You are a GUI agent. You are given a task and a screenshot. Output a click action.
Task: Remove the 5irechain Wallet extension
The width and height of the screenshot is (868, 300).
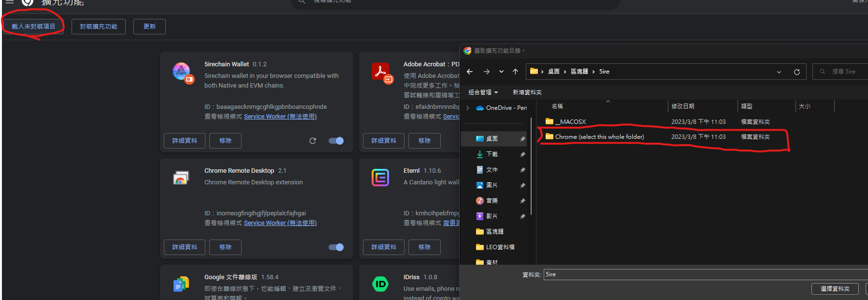click(x=225, y=141)
